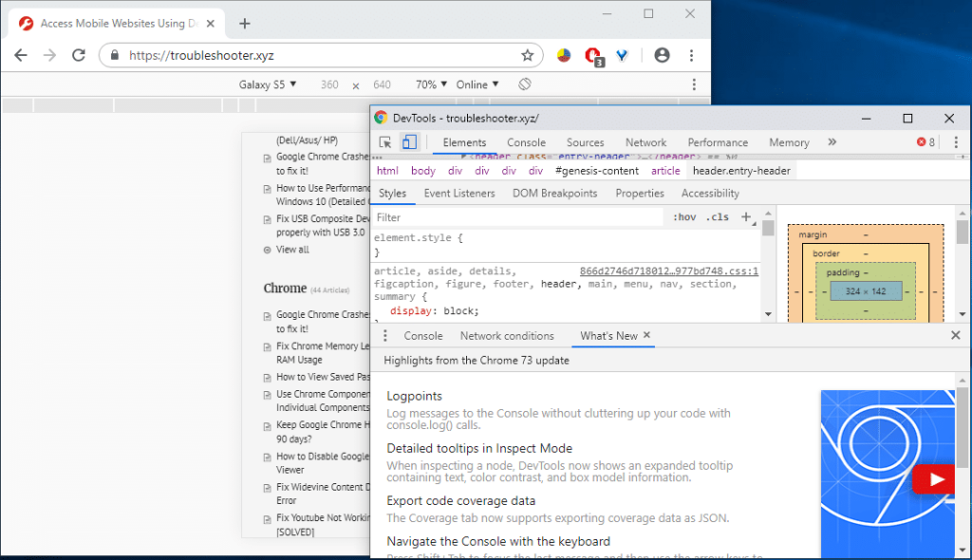
Task: Open the Sources tab
Action: coord(585,142)
